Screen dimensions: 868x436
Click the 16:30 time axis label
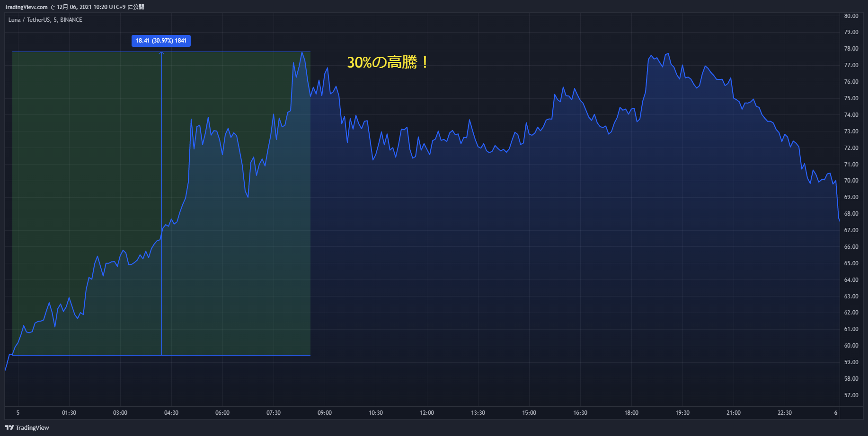pos(580,413)
